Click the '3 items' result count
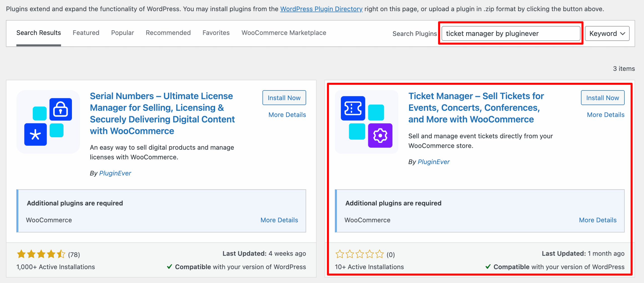The image size is (644, 283). click(x=624, y=69)
